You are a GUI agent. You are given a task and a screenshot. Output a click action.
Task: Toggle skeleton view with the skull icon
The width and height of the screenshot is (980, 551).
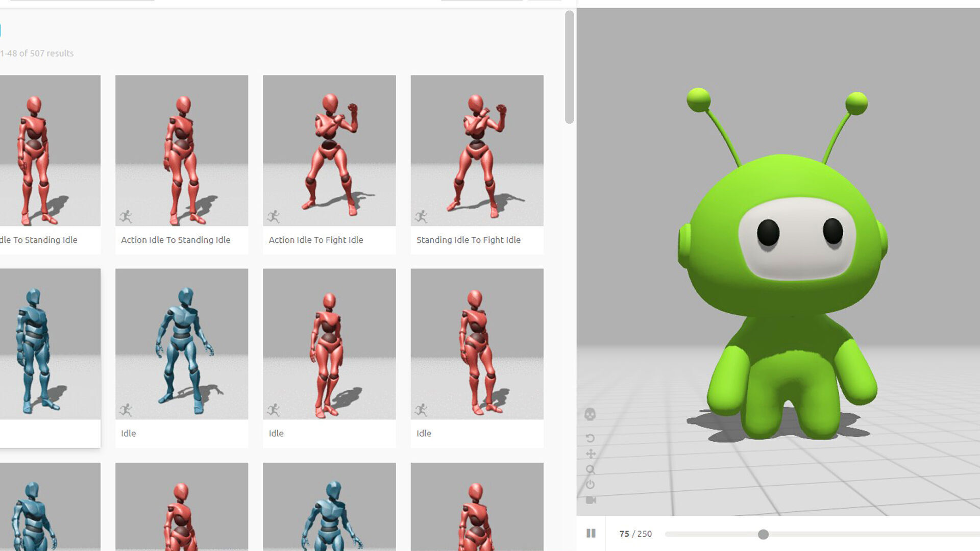(x=590, y=414)
